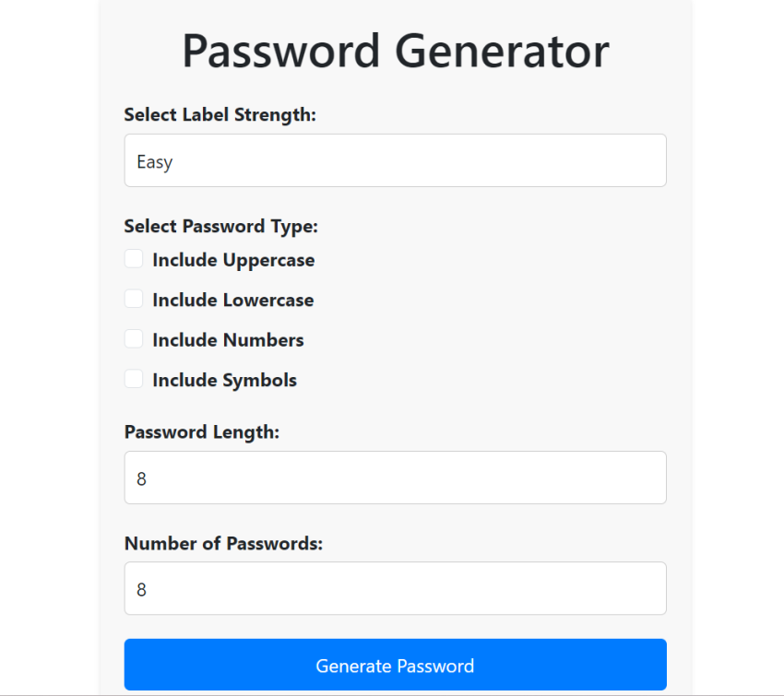784x696 pixels.
Task: Enable the Include Uppercase checkbox
Action: point(134,259)
